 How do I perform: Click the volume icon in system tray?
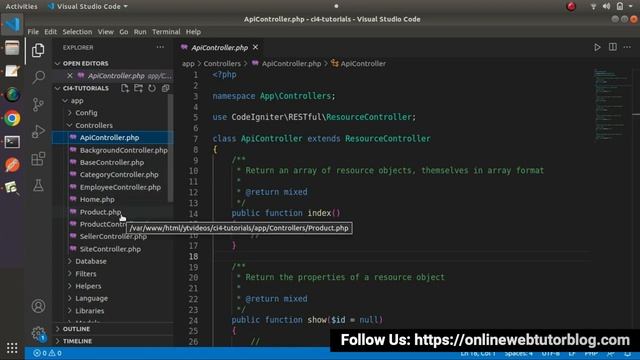607,6
